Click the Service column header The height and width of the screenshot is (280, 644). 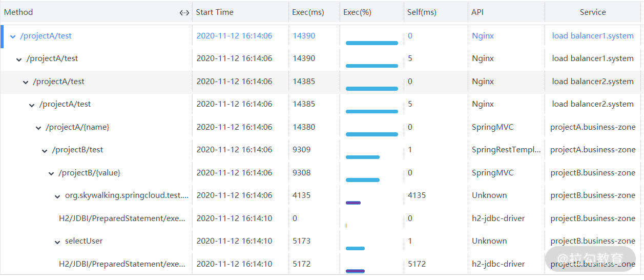[593, 12]
